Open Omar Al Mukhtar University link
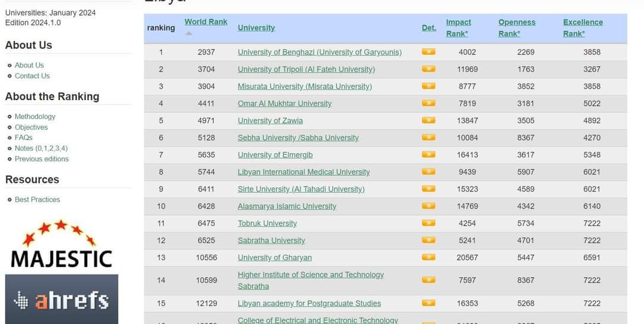644x324 pixels. [x=284, y=104]
